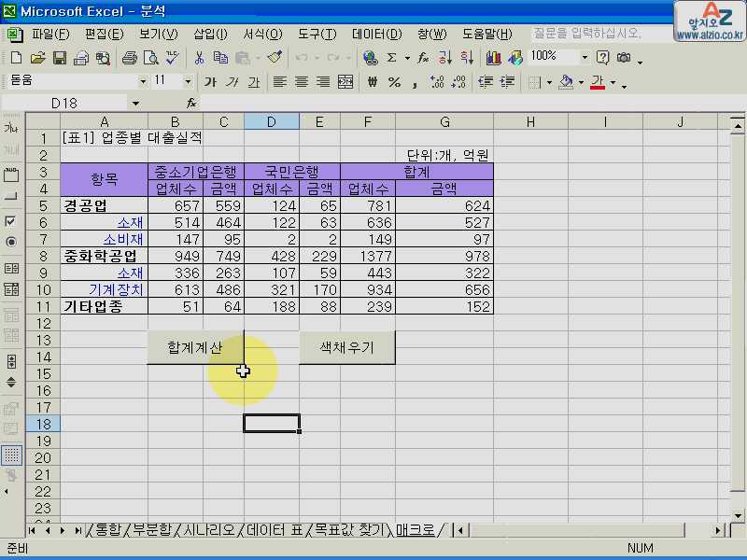Click the camera icon on toolbar
The height and width of the screenshot is (560, 747).
click(624, 58)
